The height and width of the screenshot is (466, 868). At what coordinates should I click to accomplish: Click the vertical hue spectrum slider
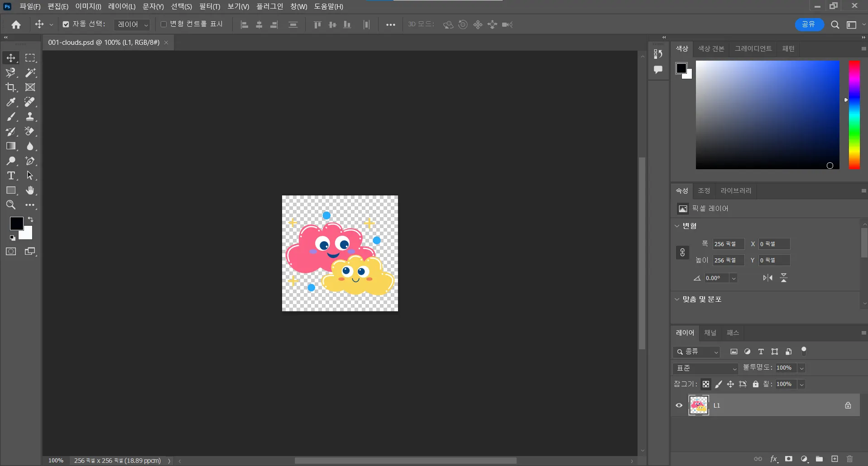(854, 115)
